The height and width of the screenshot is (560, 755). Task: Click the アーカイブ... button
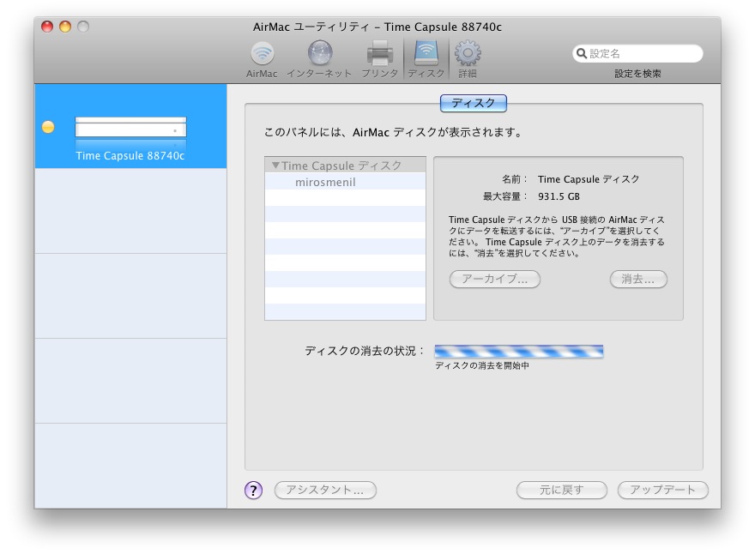pyautogui.click(x=494, y=279)
